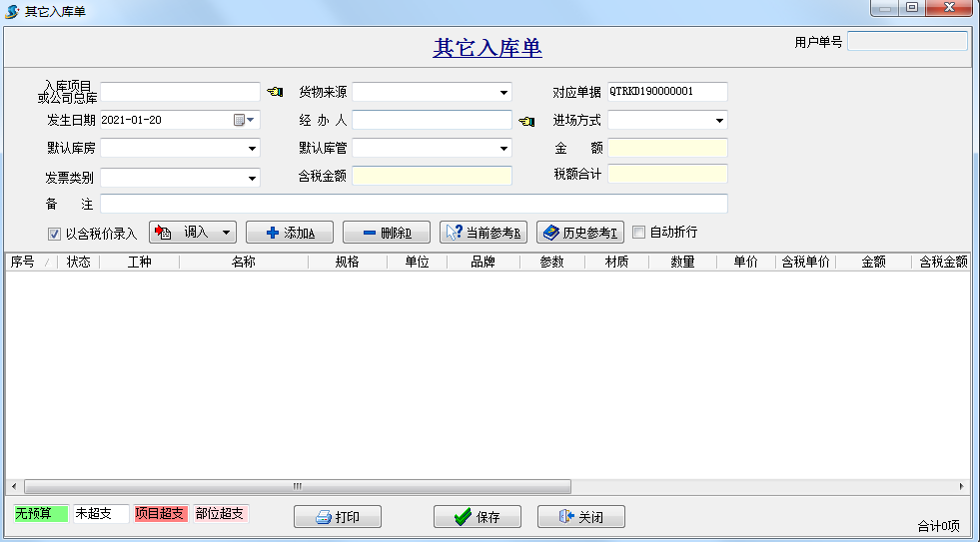
Task: Click the 其它入库单 title link
Action: click(x=488, y=48)
